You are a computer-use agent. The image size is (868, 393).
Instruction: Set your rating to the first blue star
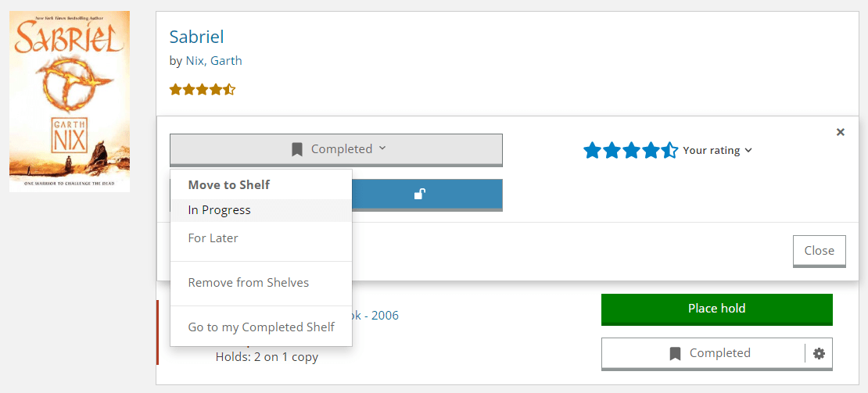pyautogui.click(x=592, y=150)
